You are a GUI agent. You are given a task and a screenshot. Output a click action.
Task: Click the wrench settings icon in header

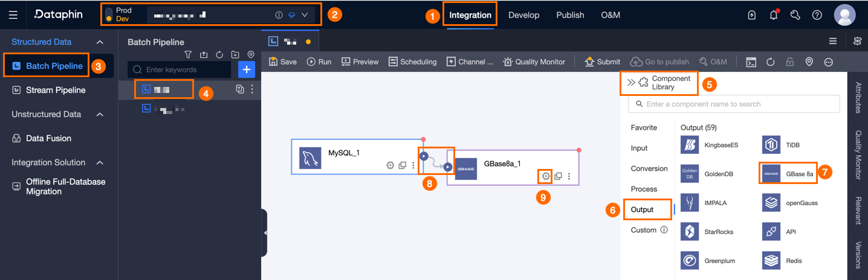coord(795,15)
